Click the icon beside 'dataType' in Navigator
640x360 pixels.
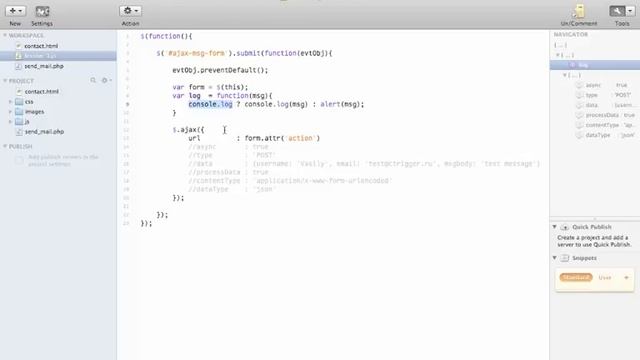[x=579, y=135]
